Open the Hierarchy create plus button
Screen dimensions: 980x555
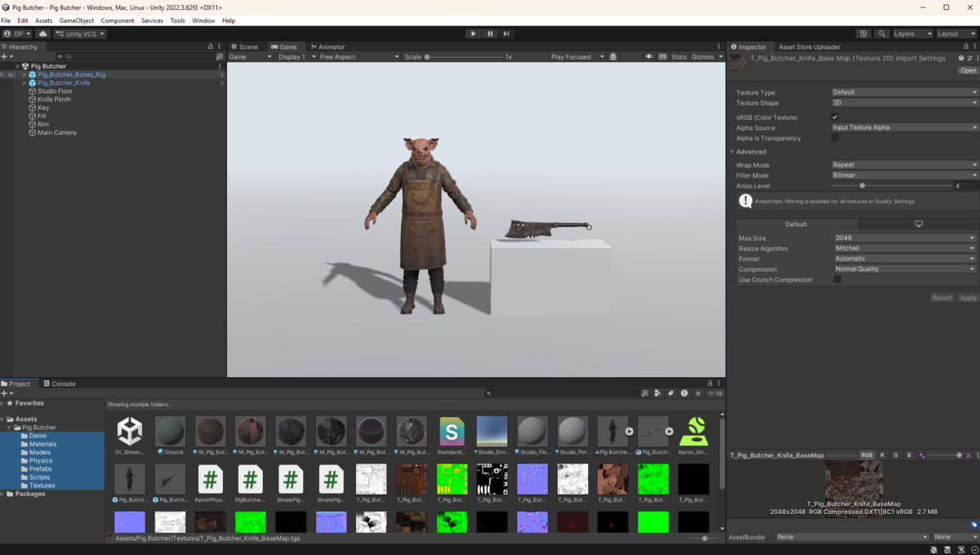[6, 56]
